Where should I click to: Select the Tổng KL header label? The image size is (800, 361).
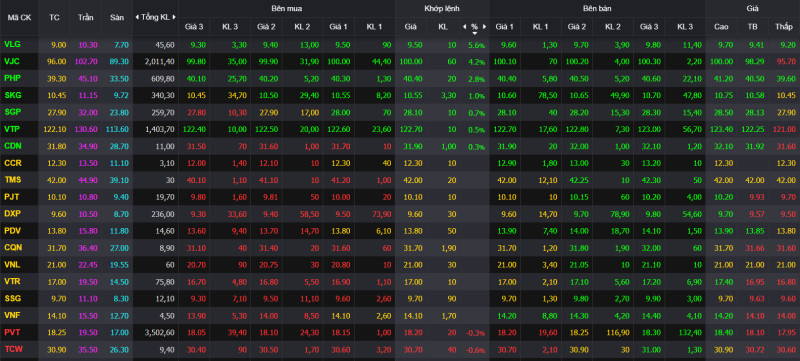click(156, 17)
